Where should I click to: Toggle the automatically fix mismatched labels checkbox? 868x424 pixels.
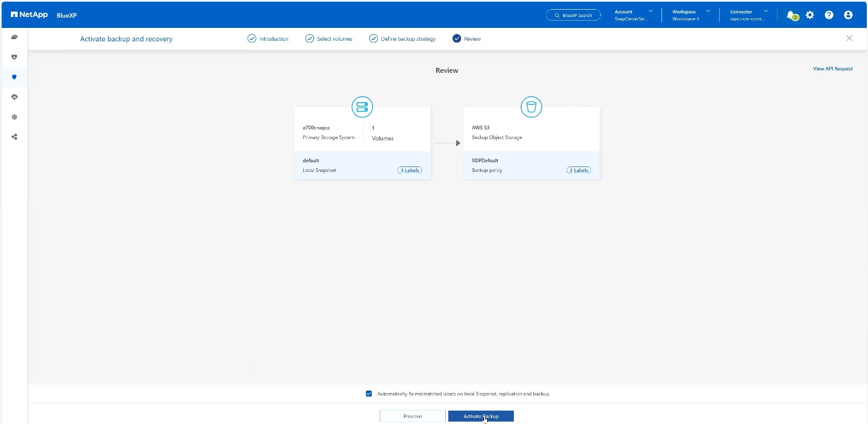click(369, 394)
